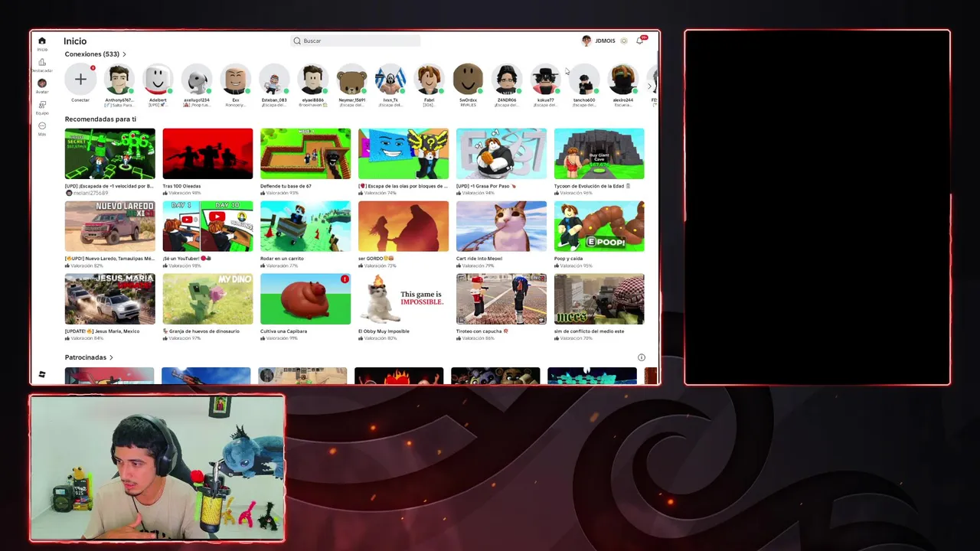
Task: Click the melani275689 creator name
Action: tap(92, 193)
